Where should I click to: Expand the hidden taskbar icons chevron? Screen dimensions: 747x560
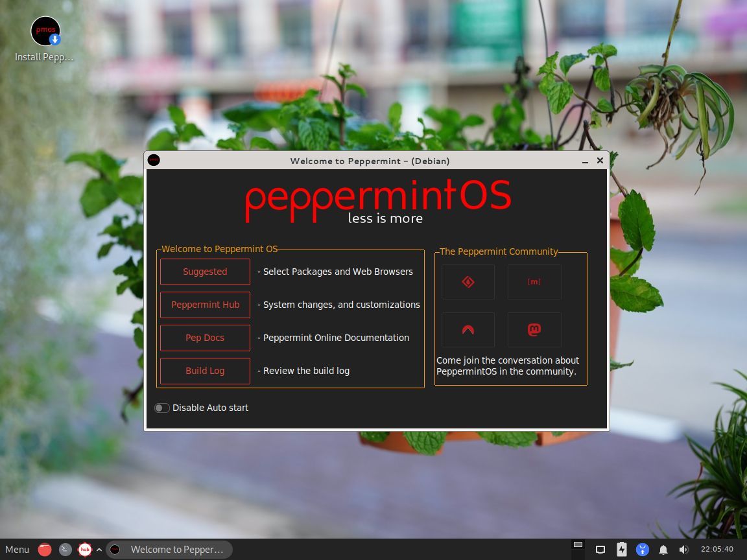[x=99, y=549]
